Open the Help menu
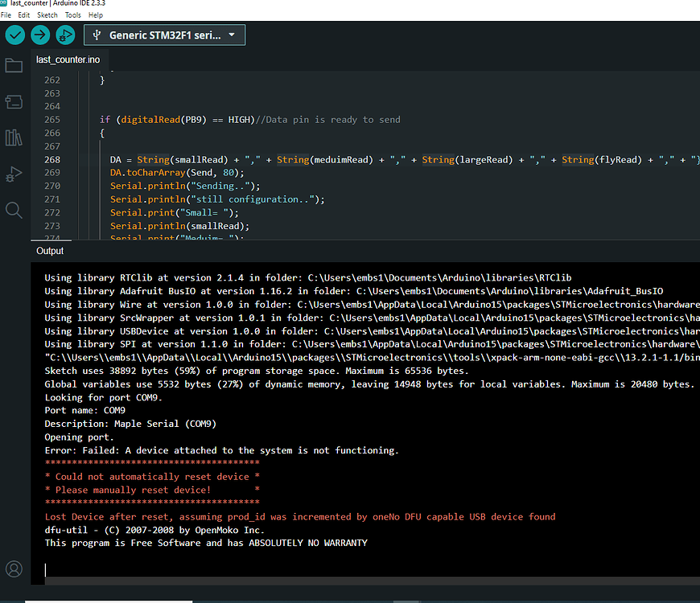700x603 pixels. [96, 14]
